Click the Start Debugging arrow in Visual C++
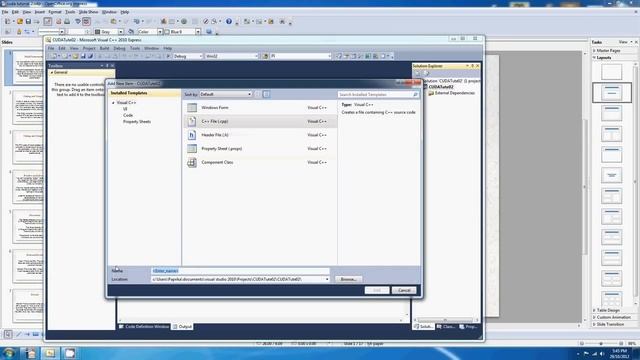Viewport: 640px width, 360px height. (x=169, y=56)
